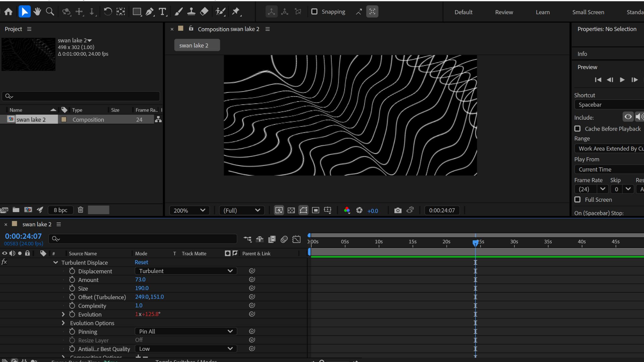Enable the Full Screen checkbox
This screenshot has height=362, width=644.
point(577,199)
